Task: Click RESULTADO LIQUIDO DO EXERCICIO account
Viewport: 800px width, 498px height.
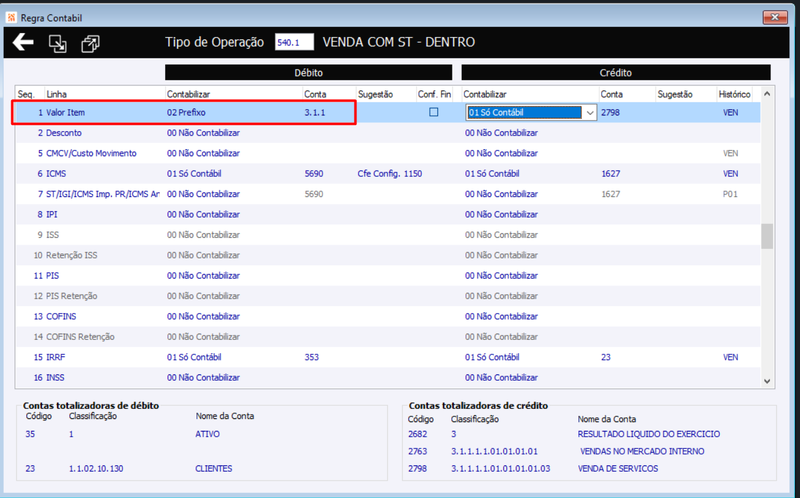Action: (649, 434)
